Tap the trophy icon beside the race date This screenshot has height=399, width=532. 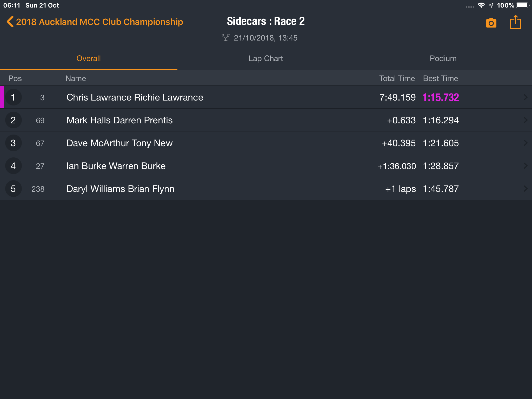pyautogui.click(x=226, y=38)
